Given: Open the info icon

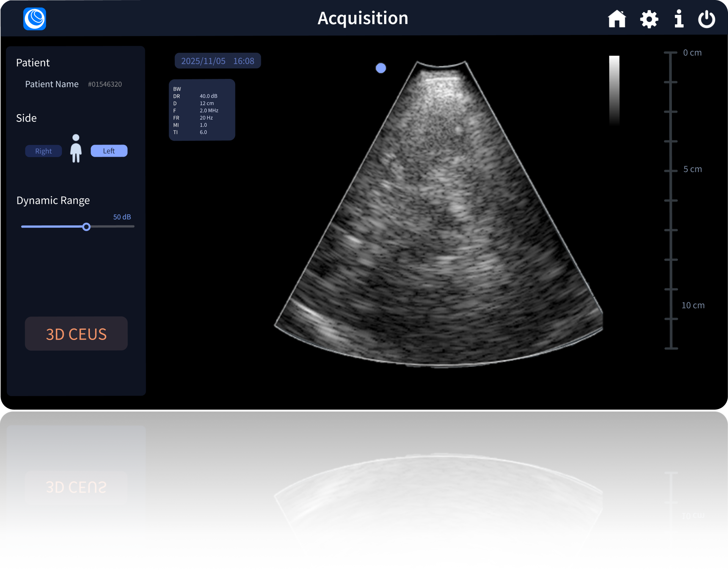Looking at the screenshot, I should (679, 19).
